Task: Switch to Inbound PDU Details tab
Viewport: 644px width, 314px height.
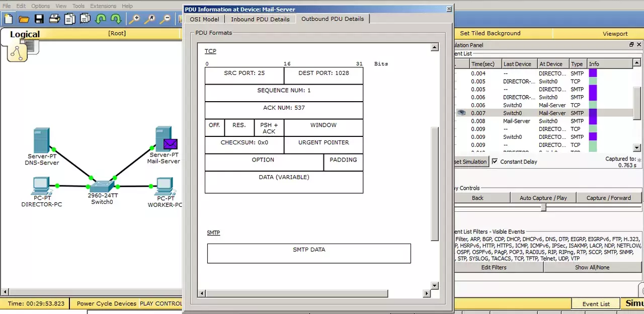Action: click(260, 19)
